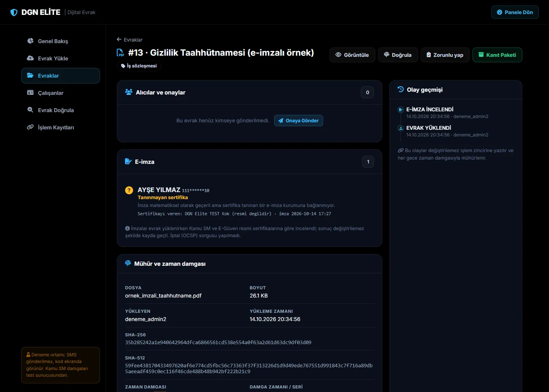Click the yellow question mark signature icon
Viewport: 549px width, 392px height.
129,190
